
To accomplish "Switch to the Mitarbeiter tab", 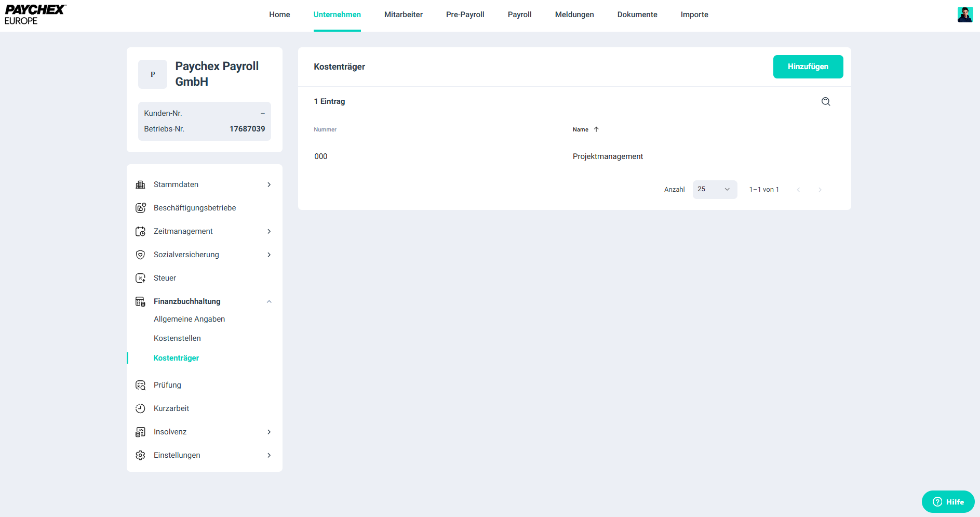I will pos(403,15).
